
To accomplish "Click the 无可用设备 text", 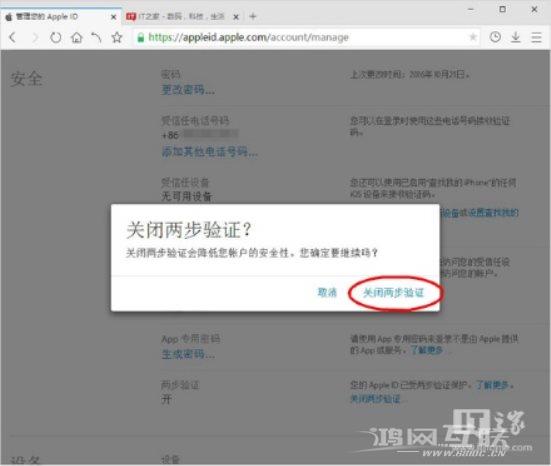I will click(x=187, y=196).
